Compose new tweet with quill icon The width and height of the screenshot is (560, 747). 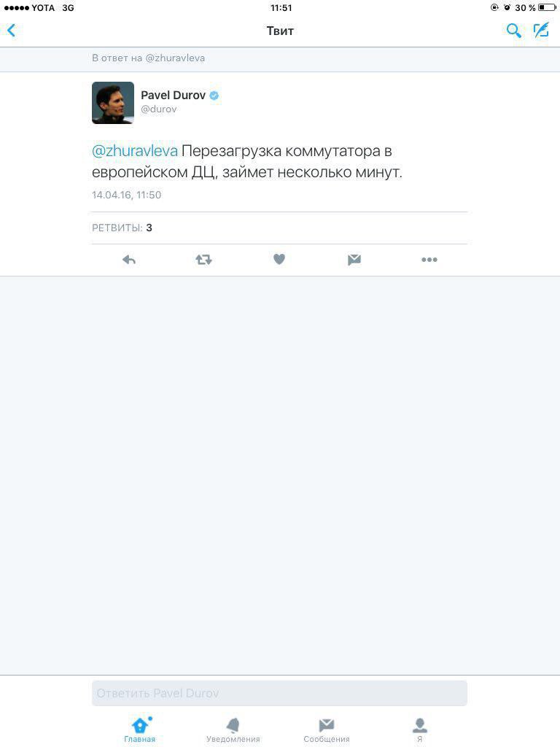click(x=542, y=30)
